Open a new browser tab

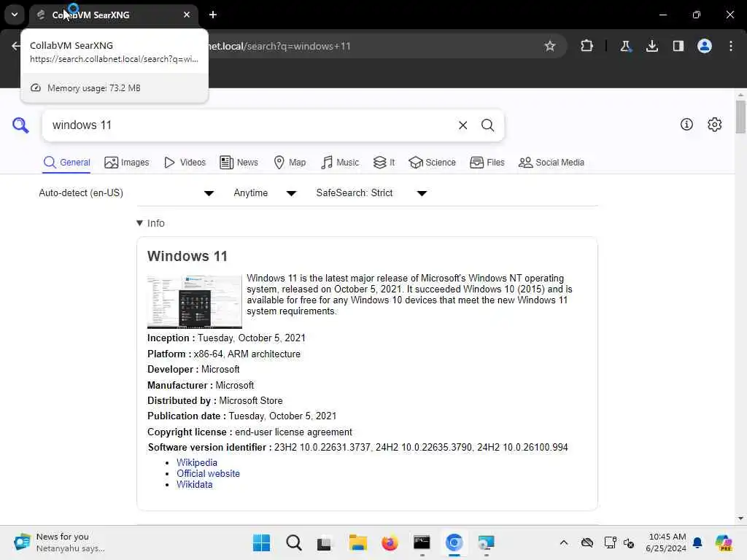click(x=213, y=15)
